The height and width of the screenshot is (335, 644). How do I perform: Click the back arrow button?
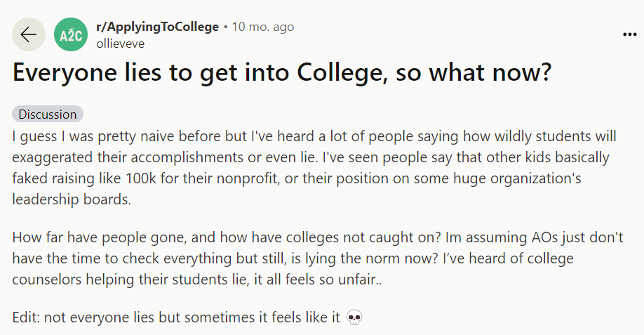click(29, 34)
